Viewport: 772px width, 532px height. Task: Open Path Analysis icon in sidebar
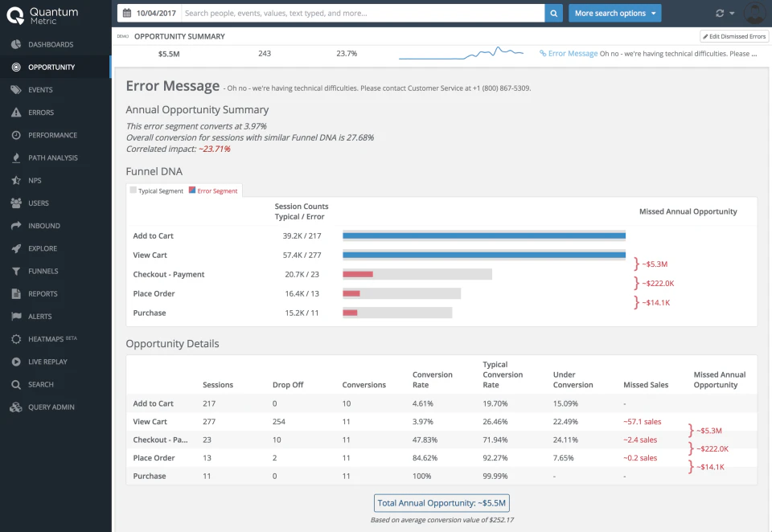pyautogui.click(x=16, y=158)
